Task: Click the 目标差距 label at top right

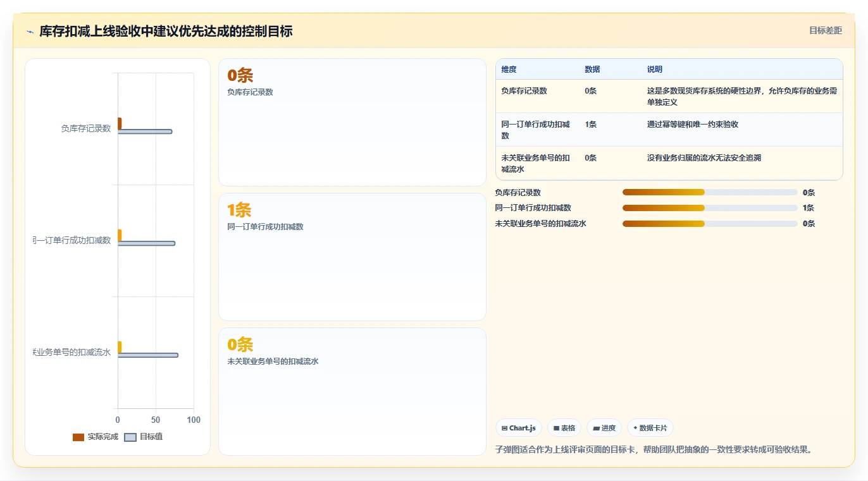Action: (x=826, y=30)
